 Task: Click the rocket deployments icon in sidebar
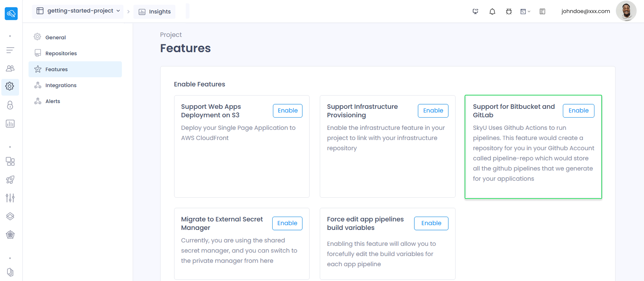10,180
